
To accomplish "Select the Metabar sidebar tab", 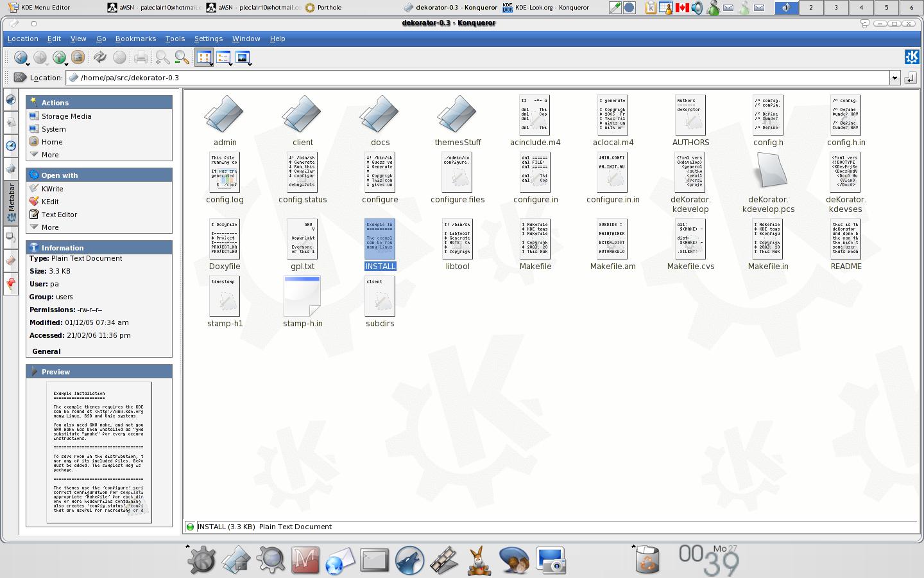I will (x=11, y=203).
